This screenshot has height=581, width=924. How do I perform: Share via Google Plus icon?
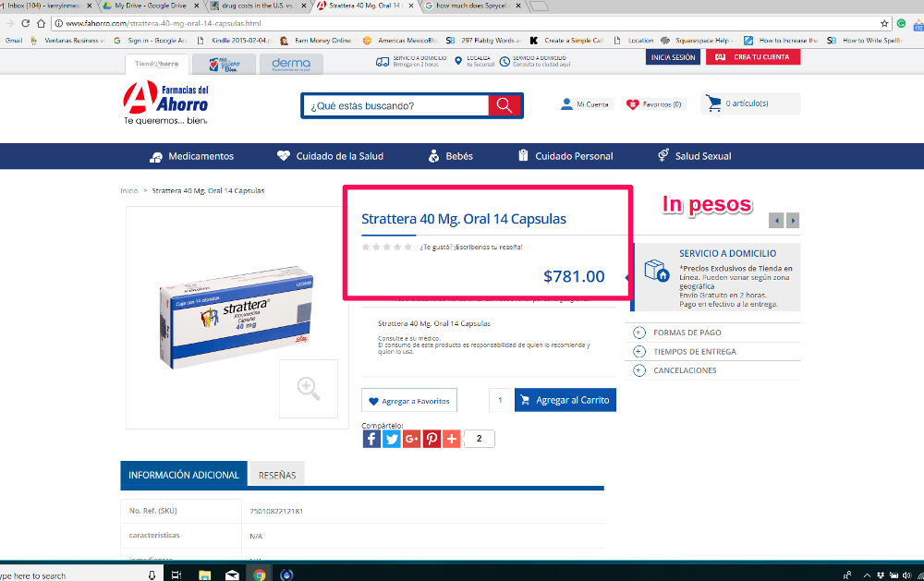click(411, 439)
